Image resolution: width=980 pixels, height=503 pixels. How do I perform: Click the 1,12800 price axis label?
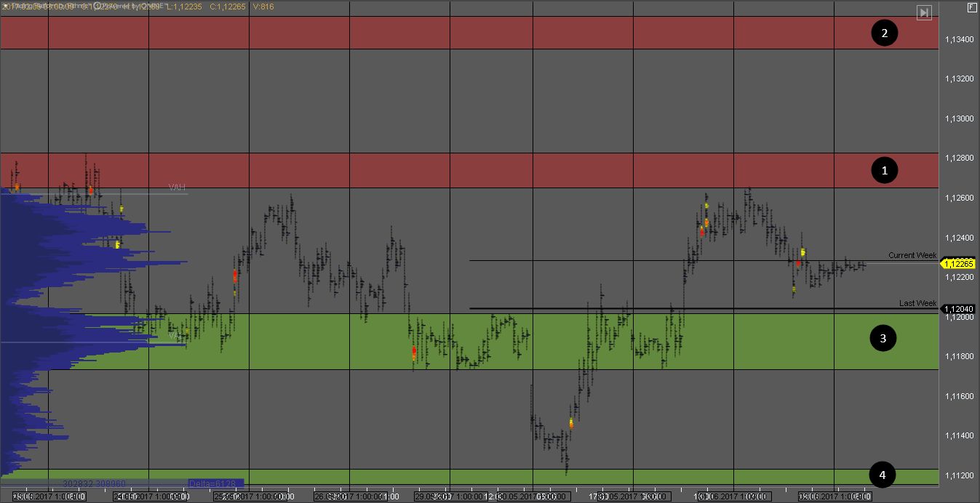(960, 158)
